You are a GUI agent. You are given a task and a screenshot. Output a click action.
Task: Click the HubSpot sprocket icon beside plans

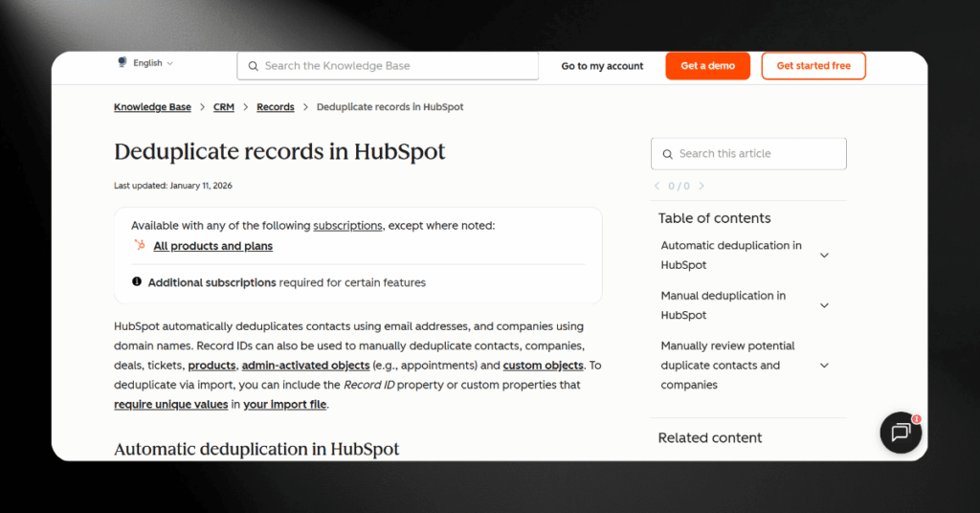pos(140,245)
